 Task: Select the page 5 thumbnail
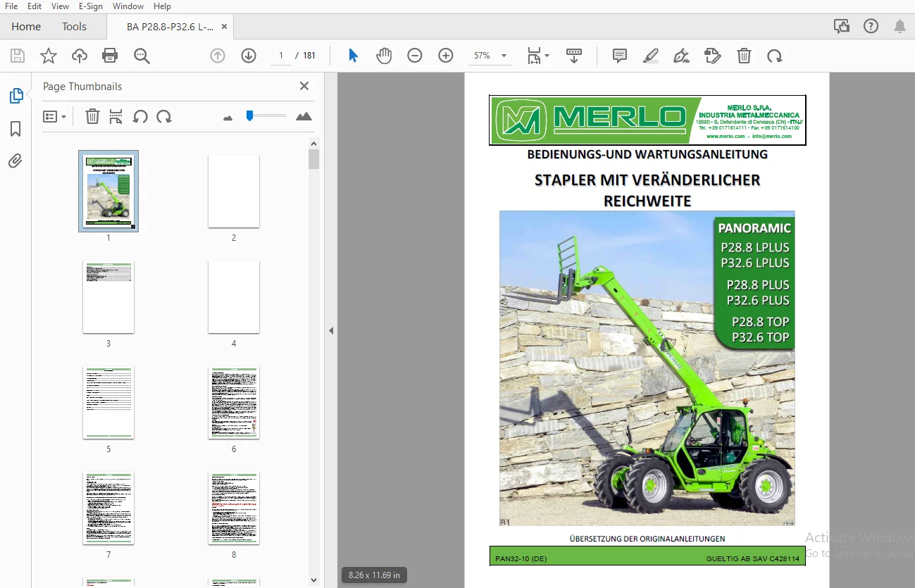pyautogui.click(x=108, y=402)
